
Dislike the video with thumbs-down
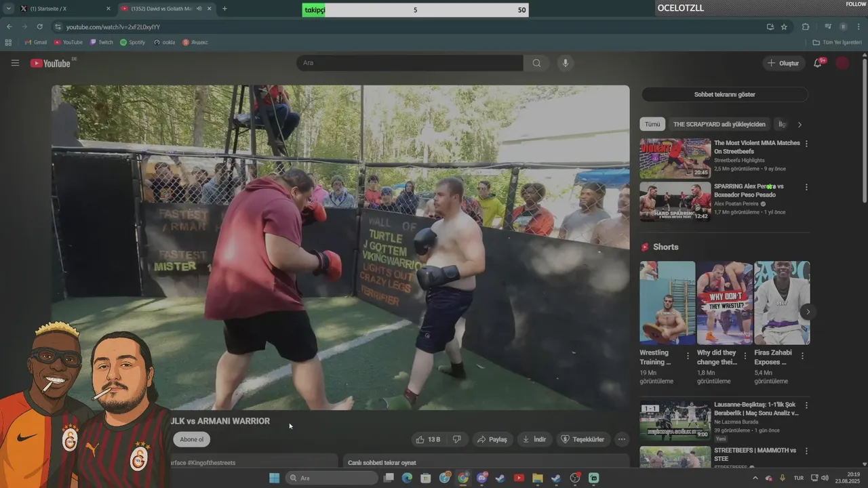tap(456, 439)
